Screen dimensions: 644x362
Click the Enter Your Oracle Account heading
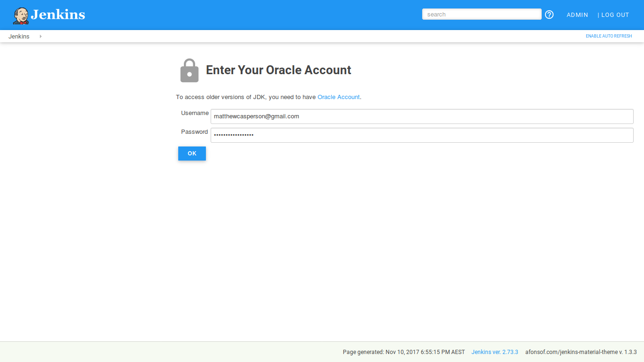click(279, 69)
